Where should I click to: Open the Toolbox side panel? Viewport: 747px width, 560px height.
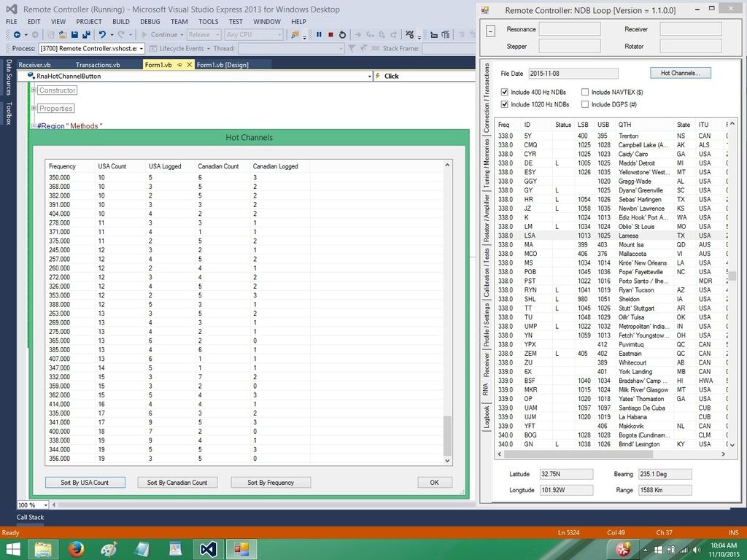(x=9, y=113)
